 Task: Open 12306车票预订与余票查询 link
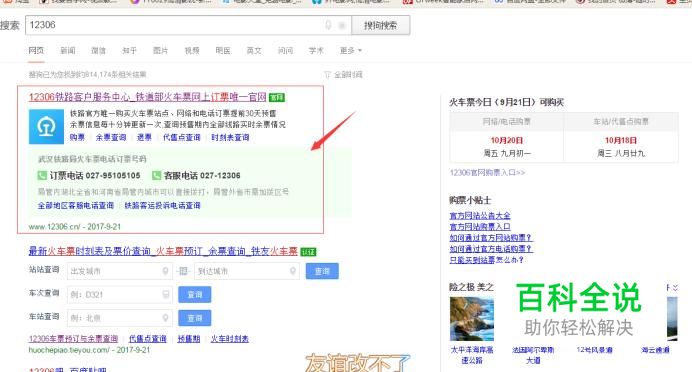[x=73, y=339]
